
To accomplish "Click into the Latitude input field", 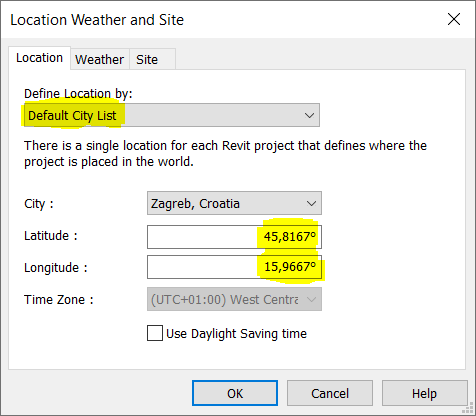I will tap(234, 237).
